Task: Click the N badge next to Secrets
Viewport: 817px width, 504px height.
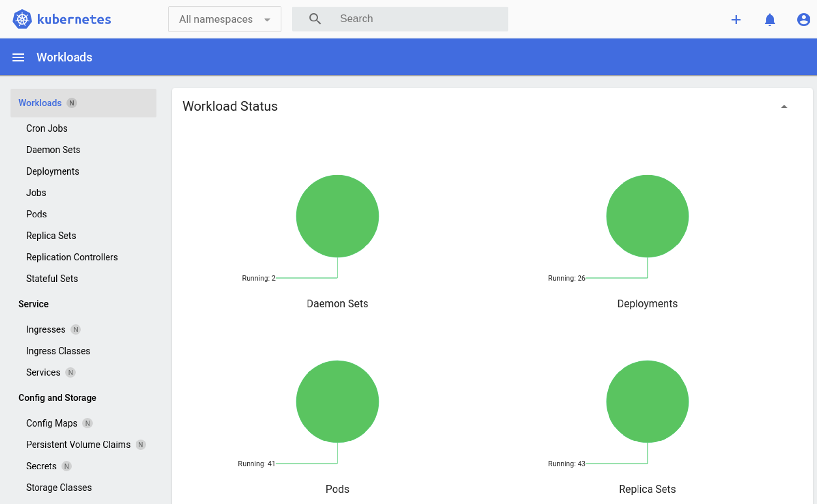Action: pos(67,466)
